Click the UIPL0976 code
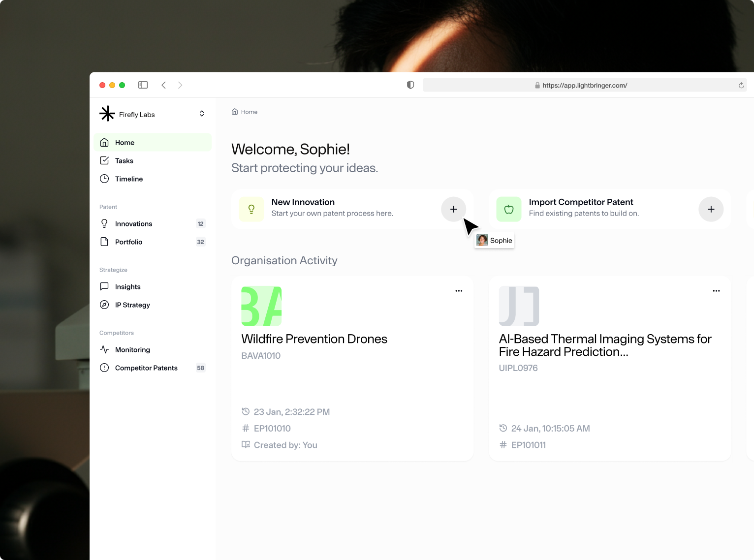754x560 pixels. tap(518, 368)
